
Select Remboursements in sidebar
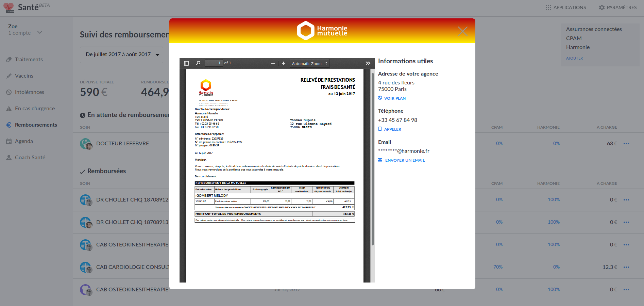36,125
